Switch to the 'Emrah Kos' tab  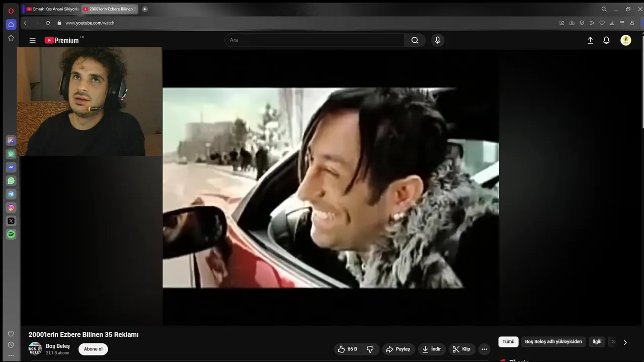coord(52,9)
